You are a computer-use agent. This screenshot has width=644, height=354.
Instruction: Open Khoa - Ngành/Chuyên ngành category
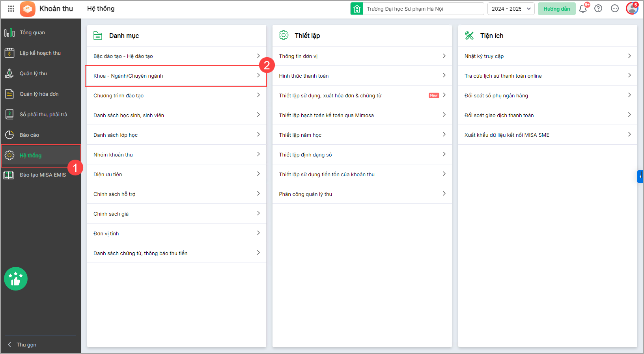point(176,76)
